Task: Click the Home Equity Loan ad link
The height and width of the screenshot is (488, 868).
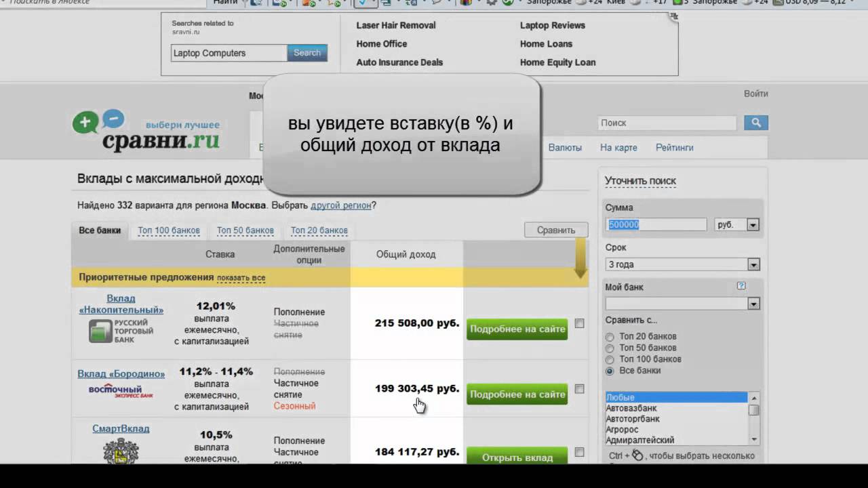Action: 557,62
